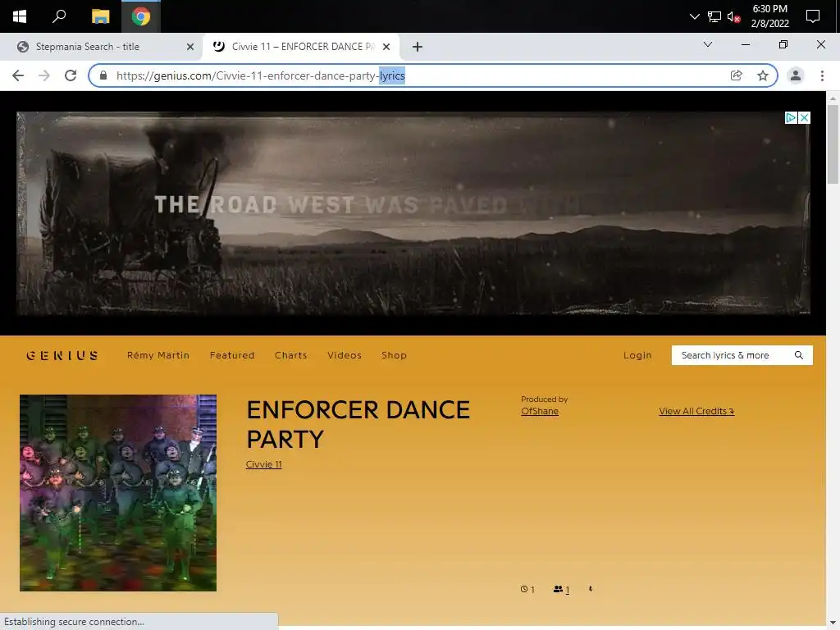Open producer OfShane link
840x630 pixels.
click(540, 412)
